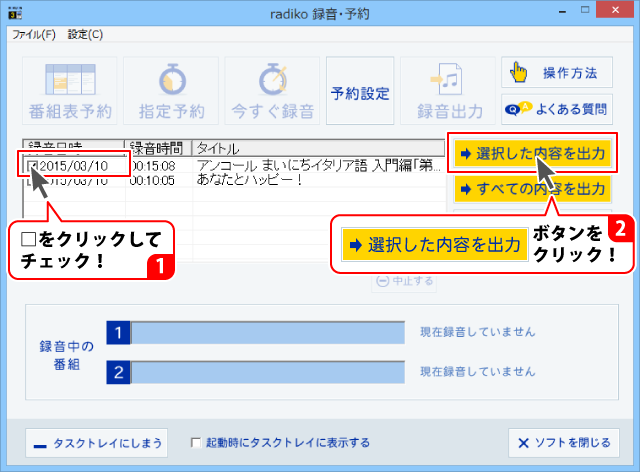640x472 pixels.
Task: Open the 設定(C) menu
Action: (x=85, y=34)
